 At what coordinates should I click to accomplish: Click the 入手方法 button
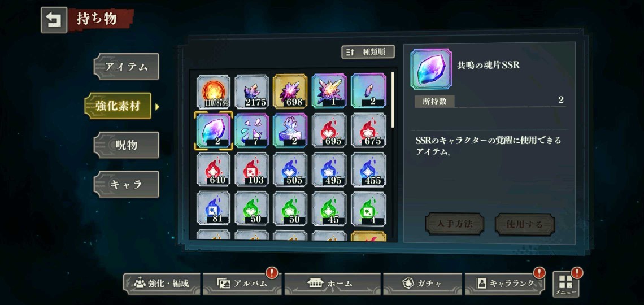click(454, 224)
